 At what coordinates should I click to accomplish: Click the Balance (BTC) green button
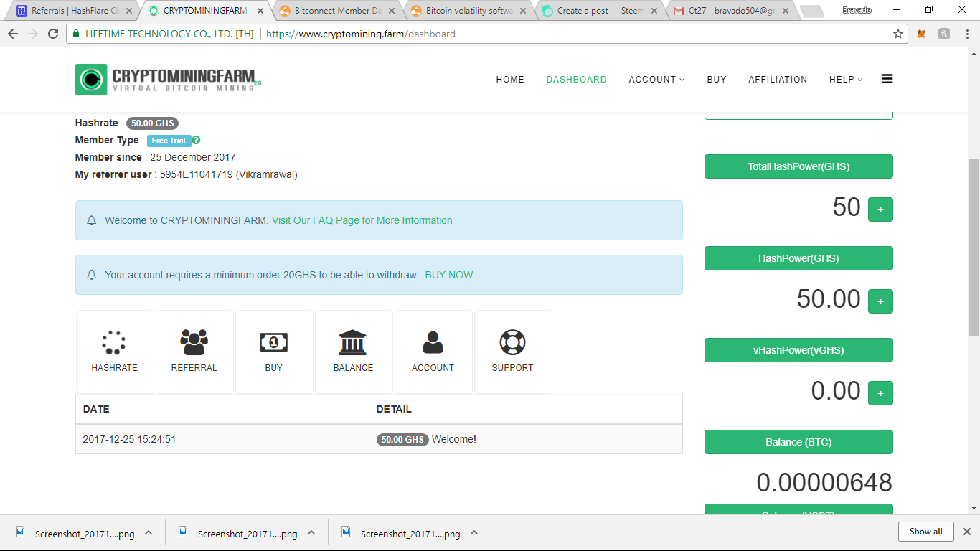(x=798, y=442)
